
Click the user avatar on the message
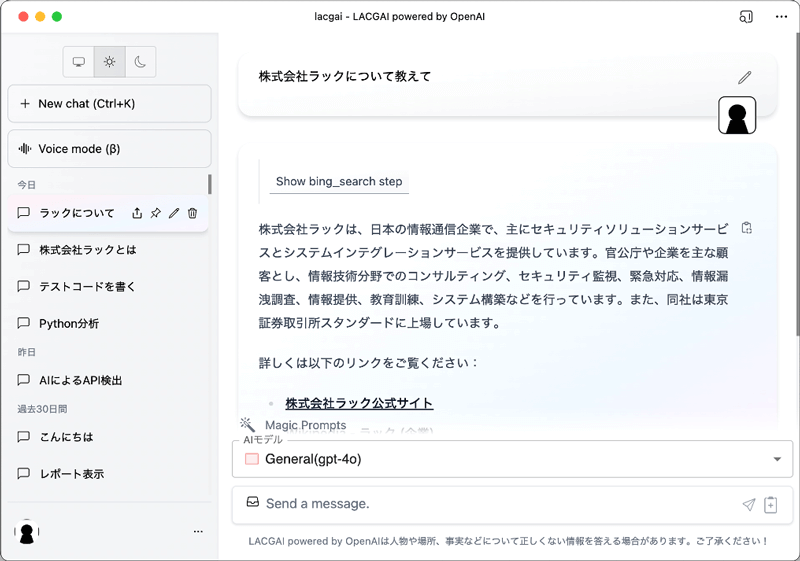[737, 115]
